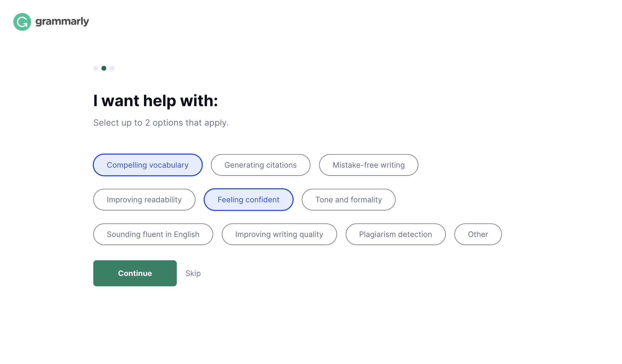This screenshot has width=622, height=364.
Task: Deselect the Feeling confident option
Action: pos(248,200)
